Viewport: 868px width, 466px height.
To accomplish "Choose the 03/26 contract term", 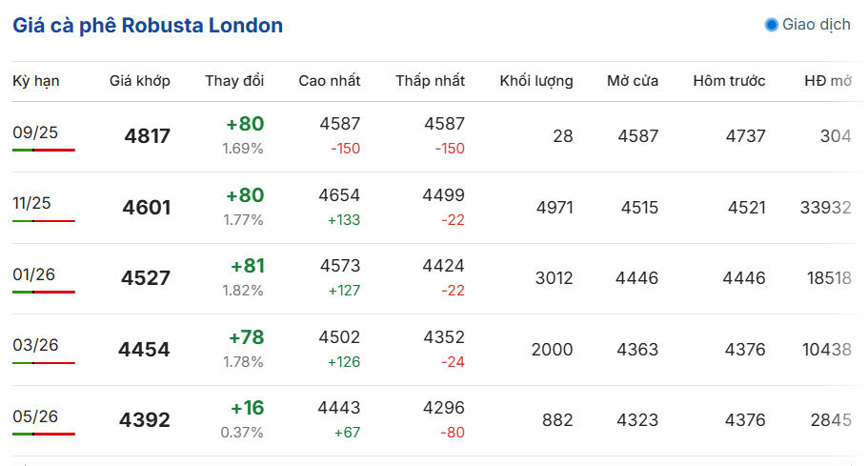I will click(35, 345).
